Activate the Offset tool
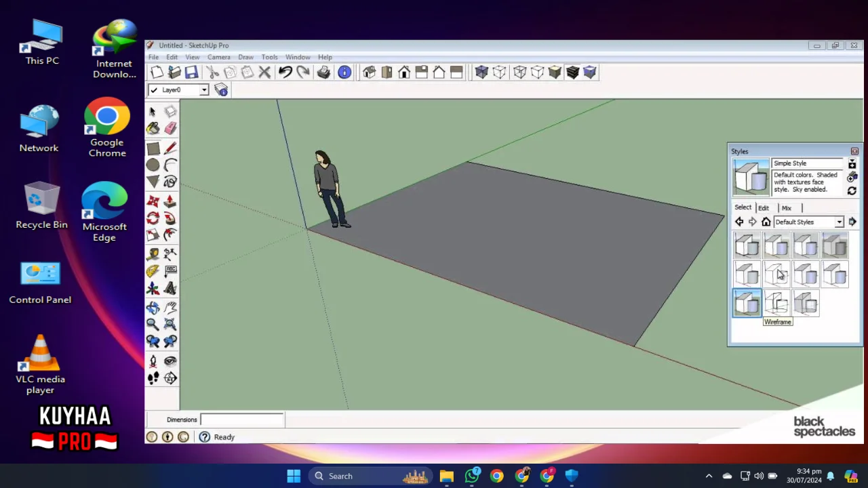868x488 pixels. pos(170,235)
